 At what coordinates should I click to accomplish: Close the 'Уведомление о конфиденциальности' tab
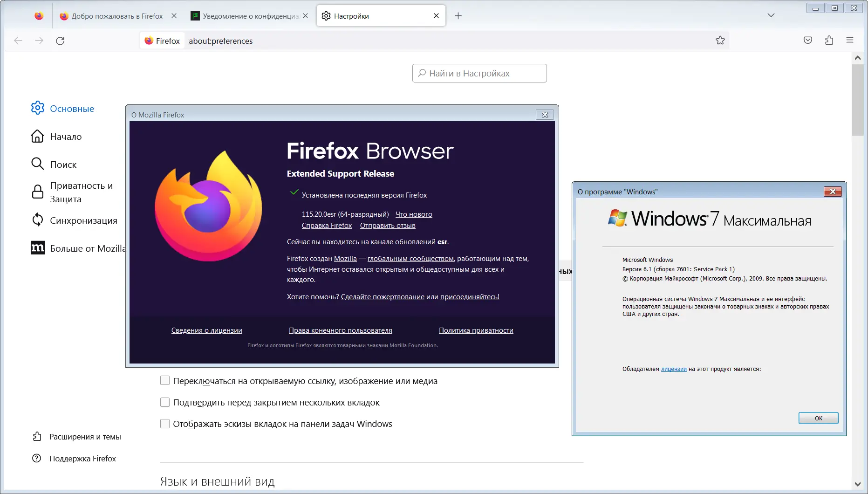point(305,16)
